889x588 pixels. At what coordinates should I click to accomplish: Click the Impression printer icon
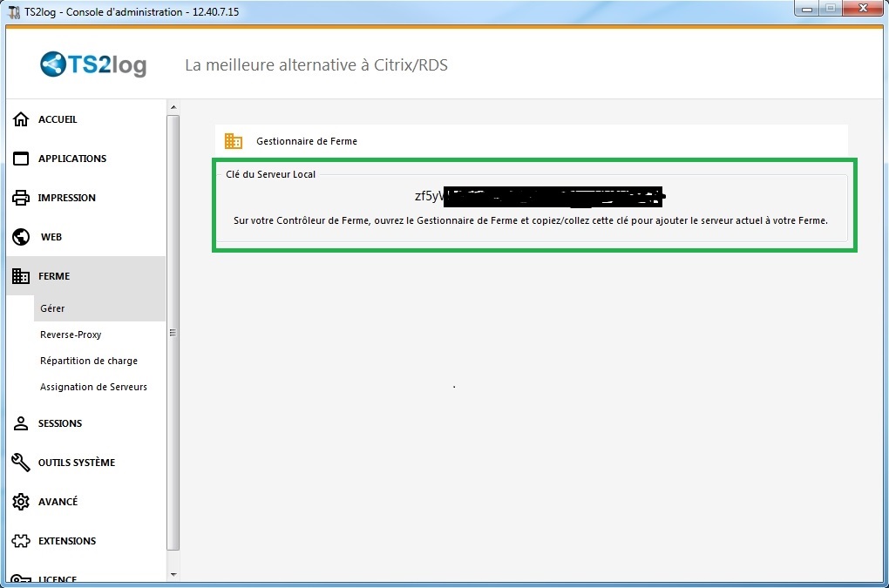[x=21, y=198]
